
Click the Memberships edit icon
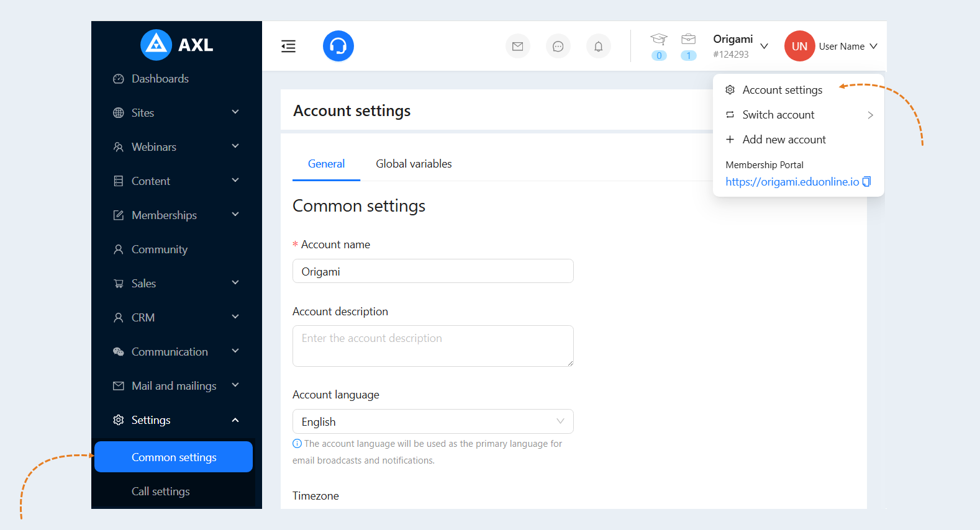(119, 215)
